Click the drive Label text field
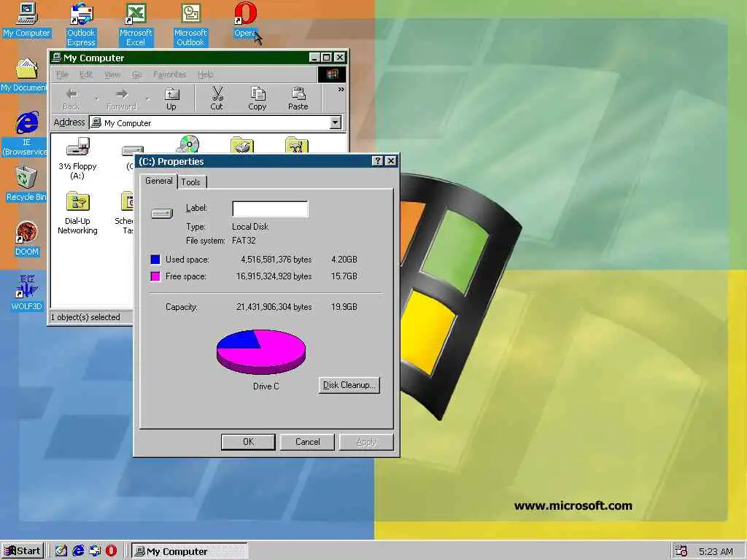Viewport: 747px width, 560px height. [x=270, y=209]
